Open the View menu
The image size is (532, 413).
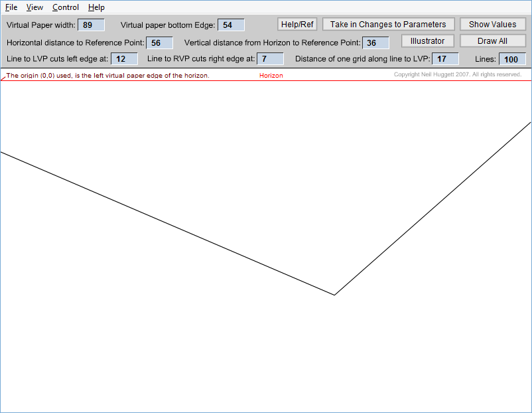coord(34,7)
